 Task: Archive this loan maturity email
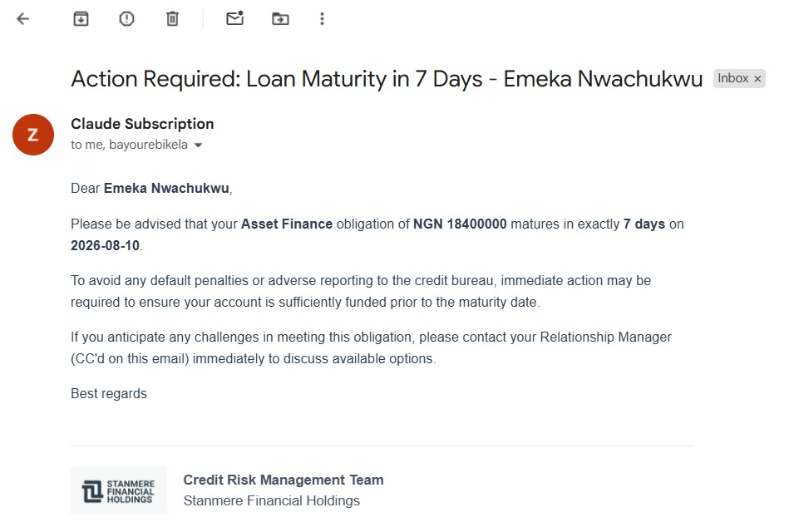tap(81, 19)
